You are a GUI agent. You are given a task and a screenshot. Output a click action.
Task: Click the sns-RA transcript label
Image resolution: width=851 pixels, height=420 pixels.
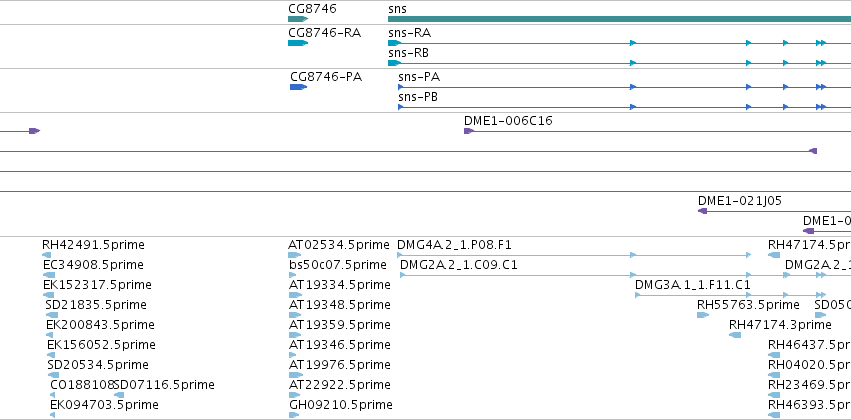pyautogui.click(x=410, y=33)
